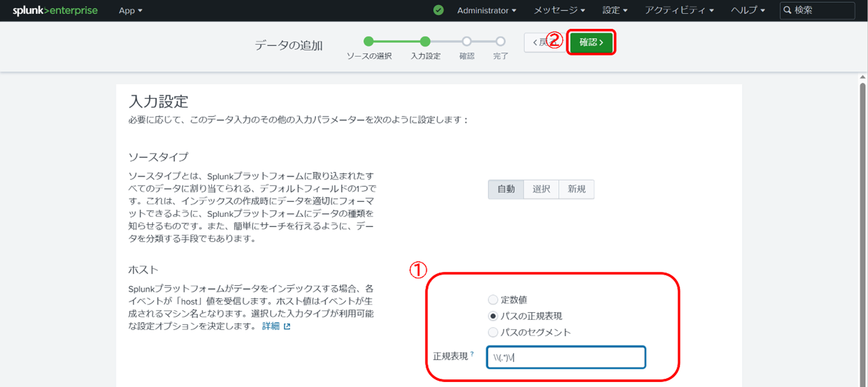Viewport: 868px width, 387px height.
Task: Click the 完了 step indicator circle
Action: point(500,41)
